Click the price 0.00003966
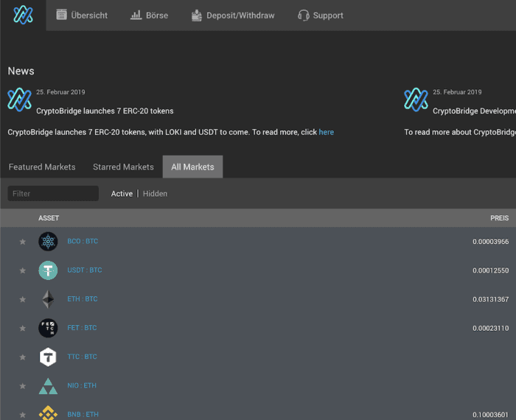This screenshot has width=516, height=420. 491,242
